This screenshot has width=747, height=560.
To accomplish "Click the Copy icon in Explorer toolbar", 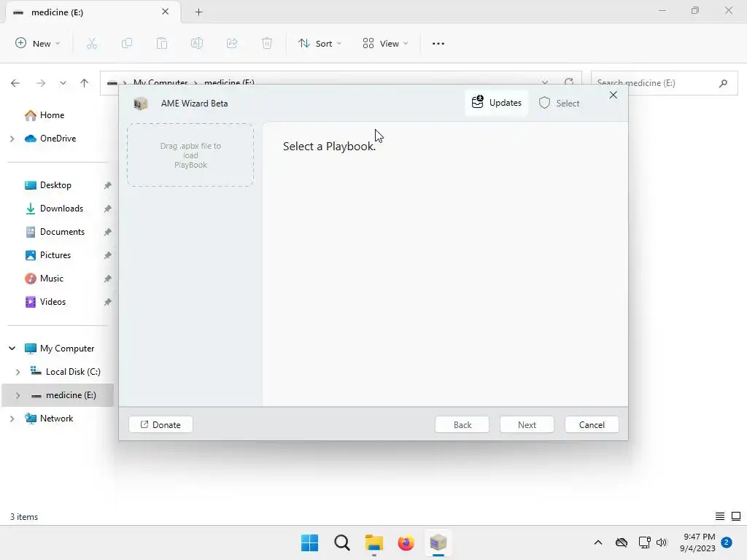I will point(127,43).
